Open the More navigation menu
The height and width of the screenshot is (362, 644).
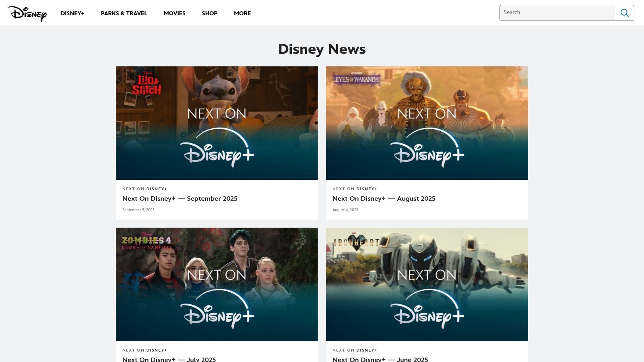point(242,13)
